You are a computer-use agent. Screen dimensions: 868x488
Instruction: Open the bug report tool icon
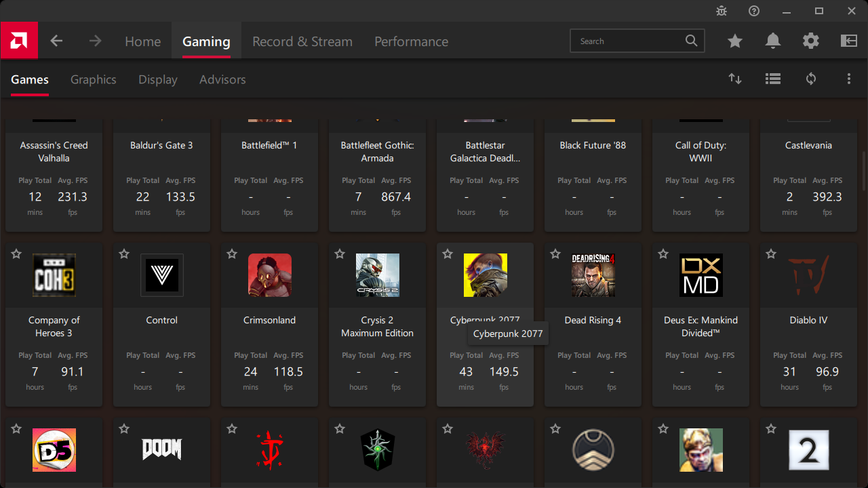click(722, 11)
